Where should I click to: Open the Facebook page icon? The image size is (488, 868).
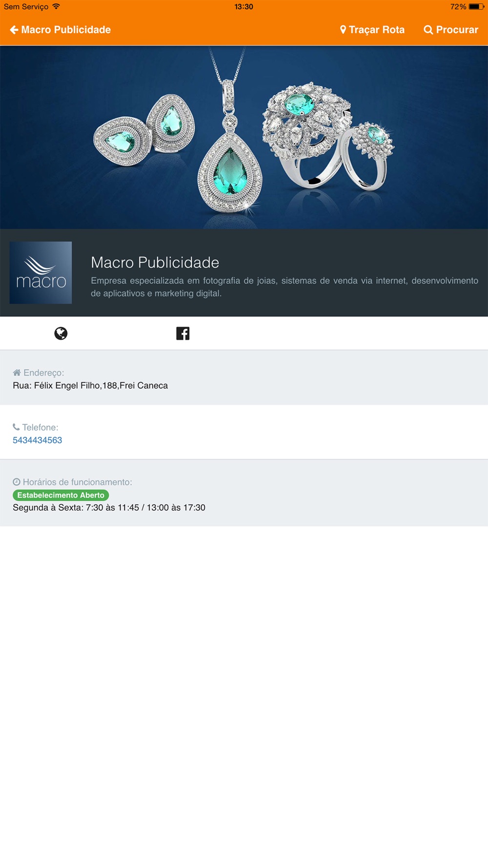(x=183, y=333)
